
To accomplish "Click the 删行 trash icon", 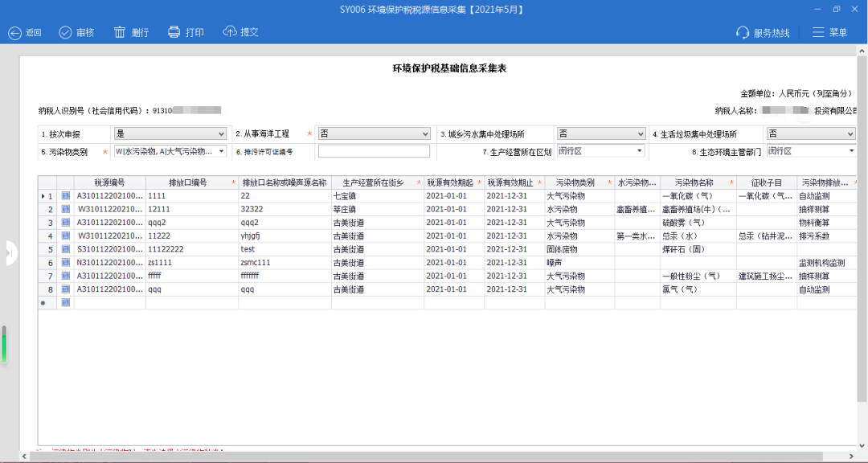I will point(120,32).
